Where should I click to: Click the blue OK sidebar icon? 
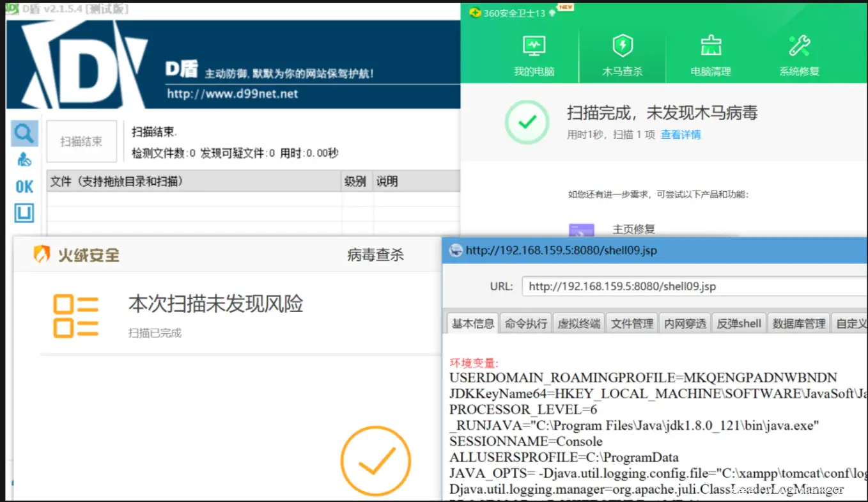[24, 186]
